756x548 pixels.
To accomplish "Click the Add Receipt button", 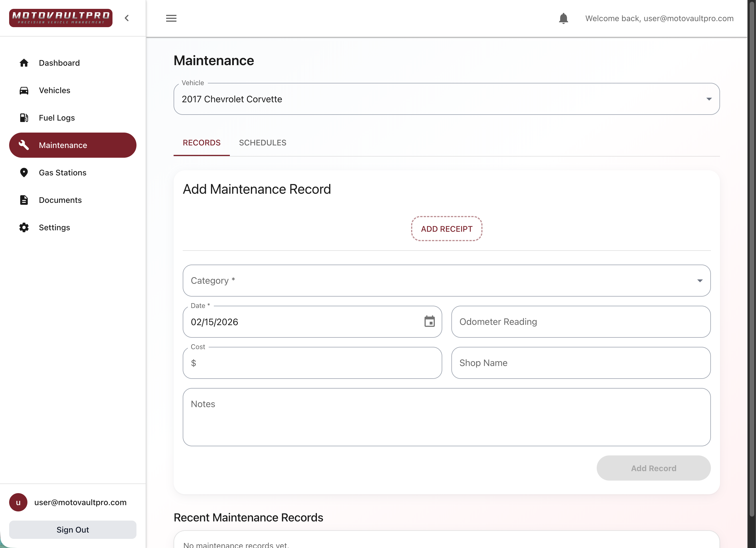I will click(446, 229).
